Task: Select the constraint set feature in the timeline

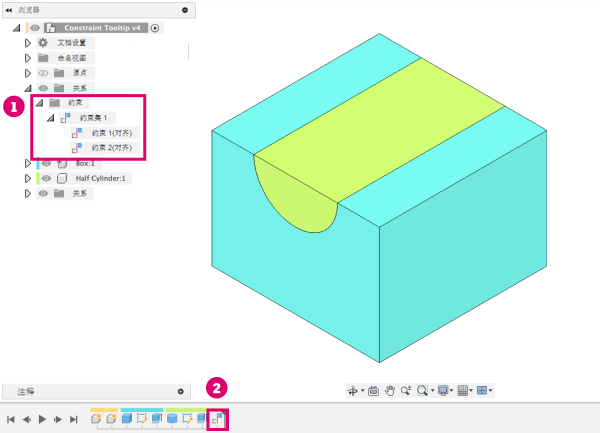Action: tap(217, 419)
